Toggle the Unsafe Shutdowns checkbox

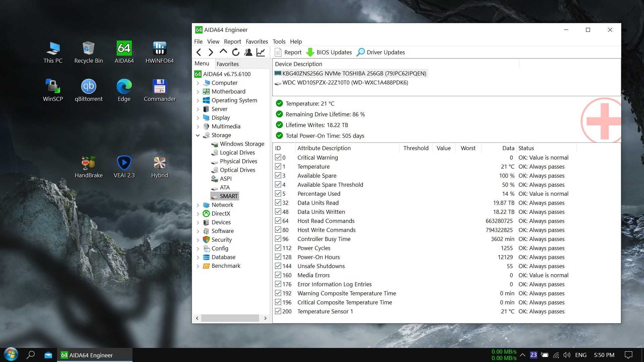278,266
